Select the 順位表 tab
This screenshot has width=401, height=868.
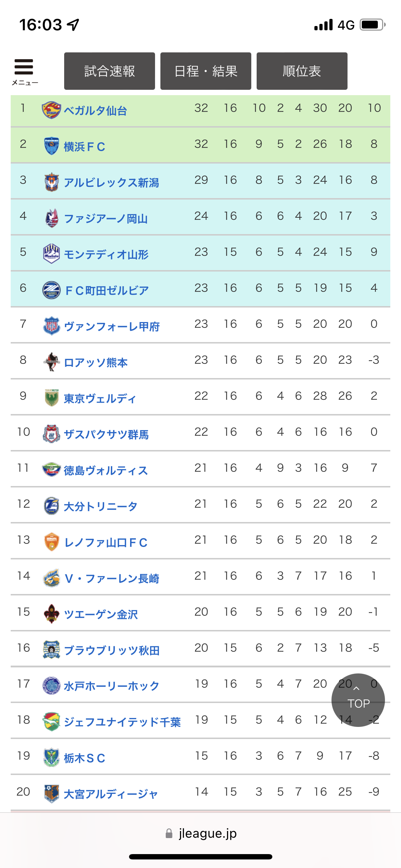pyautogui.click(x=302, y=71)
